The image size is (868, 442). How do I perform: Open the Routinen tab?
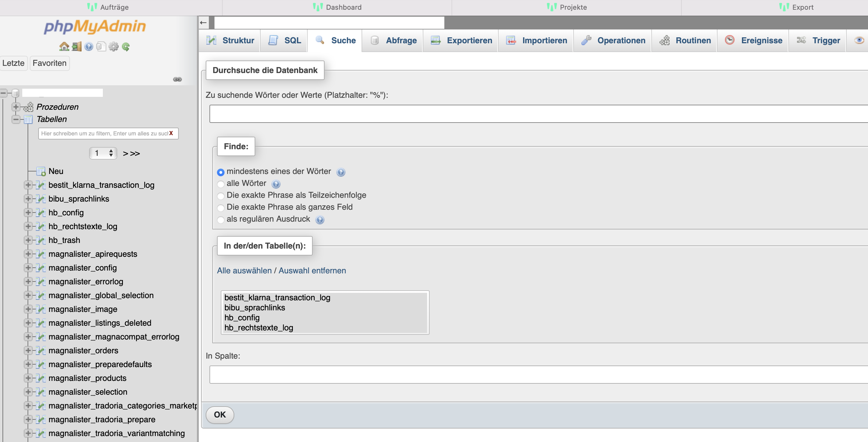pyautogui.click(x=685, y=40)
